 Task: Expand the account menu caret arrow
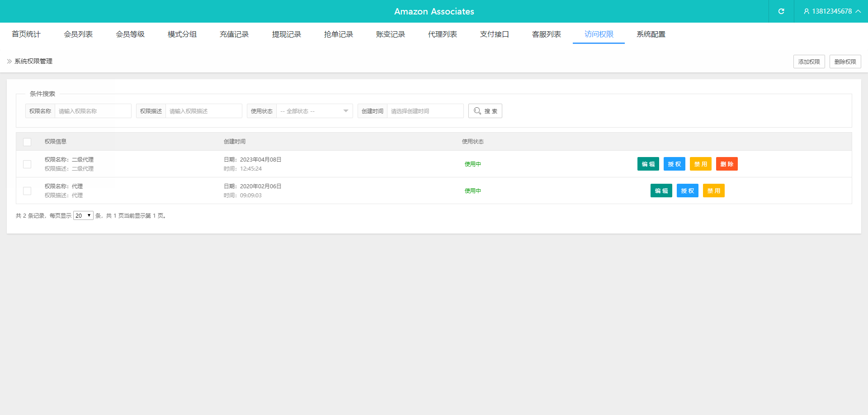(x=858, y=11)
